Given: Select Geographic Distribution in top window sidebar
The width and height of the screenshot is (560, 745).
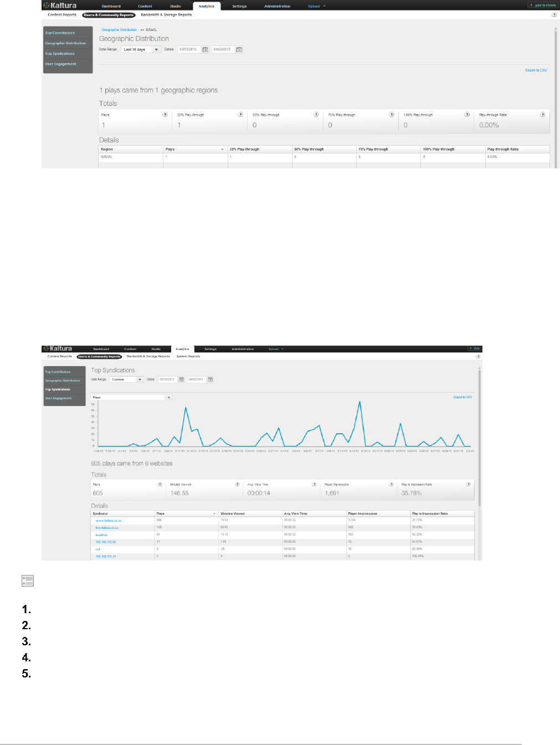Looking at the screenshot, I should [65, 43].
